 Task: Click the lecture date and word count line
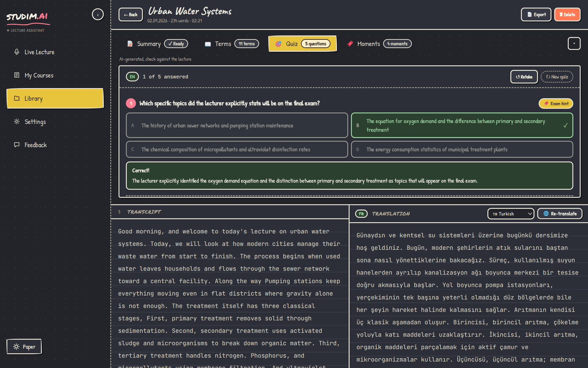[x=175, y=21]
